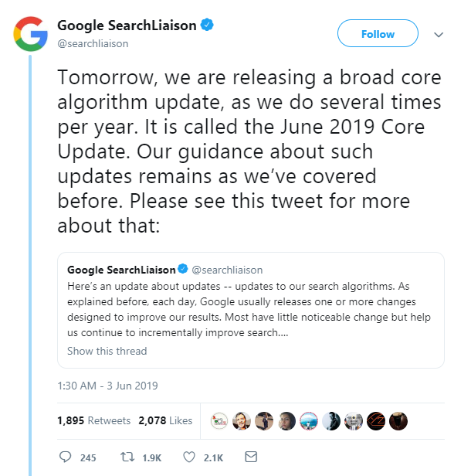471x476 pixels.
Task: Click the envelope direct message icon
Action: click(x=251, y=457)
